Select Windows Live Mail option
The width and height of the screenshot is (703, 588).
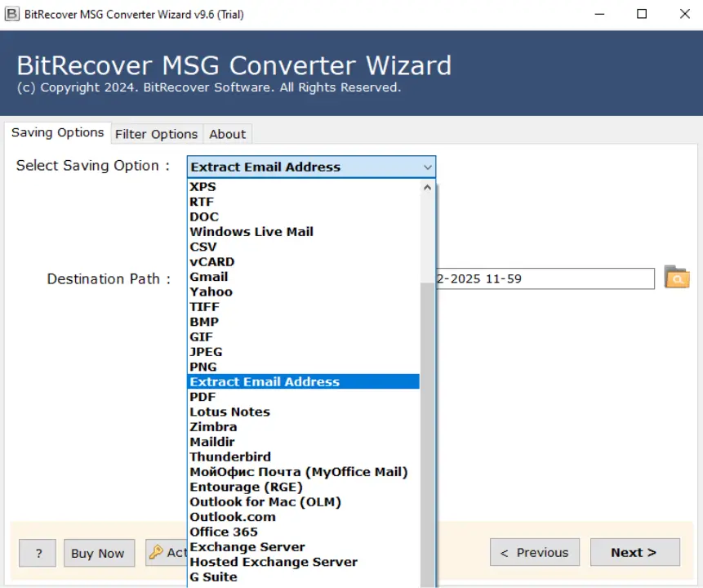(304, 232)
